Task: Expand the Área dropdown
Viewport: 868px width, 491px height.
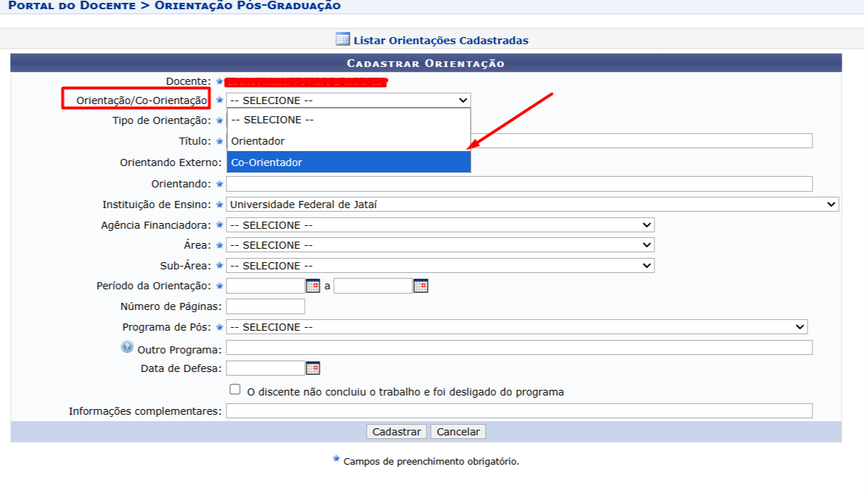Action: coord(440,245)
